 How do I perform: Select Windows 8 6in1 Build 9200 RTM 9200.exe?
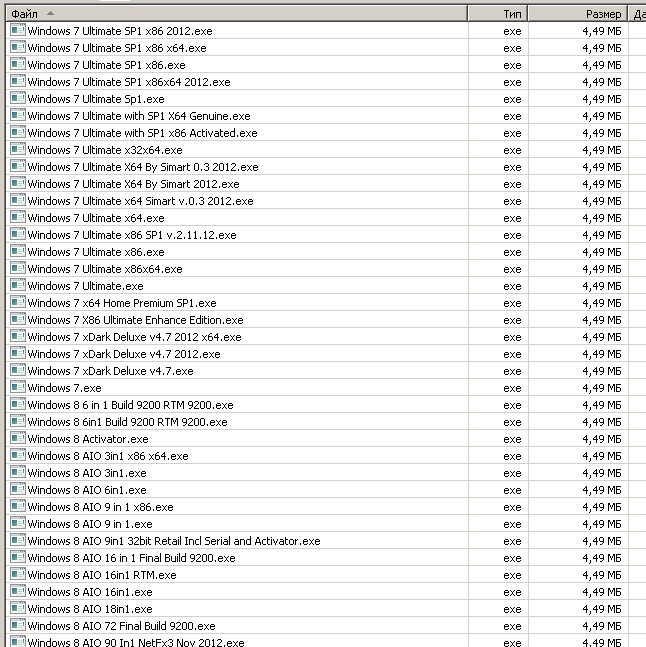127,422
